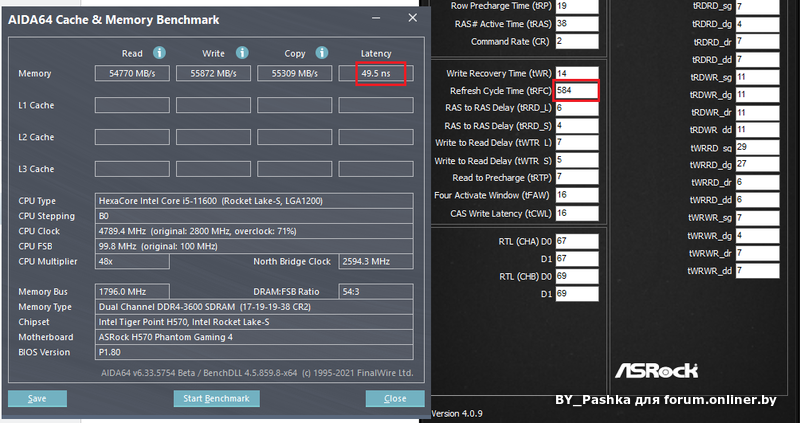Click the tWRRD_dr value field
800x423 pixels.
click(x=757, y=182)
